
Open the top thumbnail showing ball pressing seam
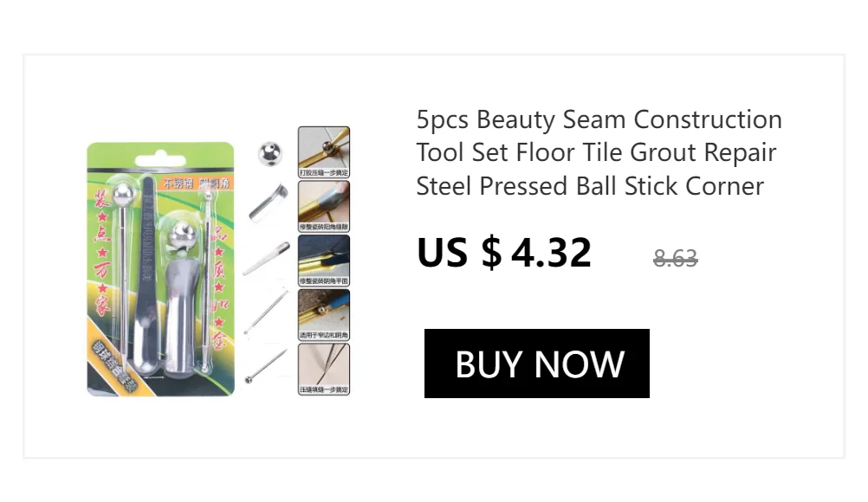pos(324,152)
